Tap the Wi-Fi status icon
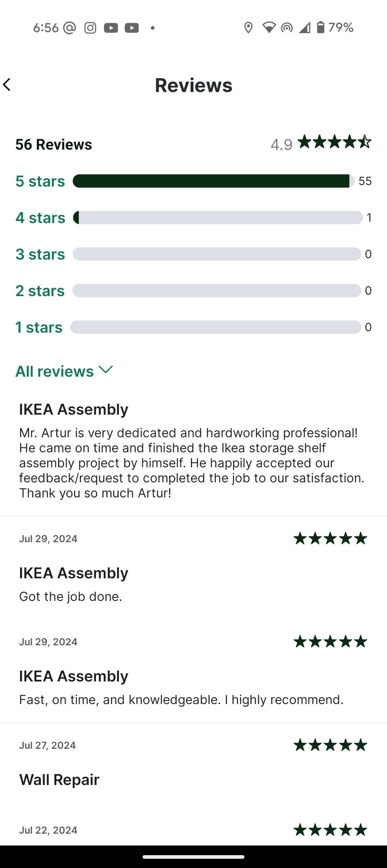 click(269, 28)
